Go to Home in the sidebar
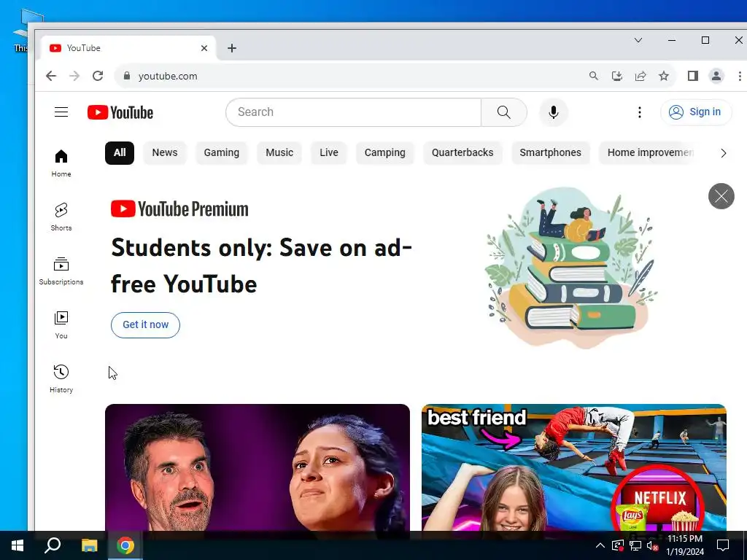The height and width of the screenshot is (560, 747). (61, 163)
